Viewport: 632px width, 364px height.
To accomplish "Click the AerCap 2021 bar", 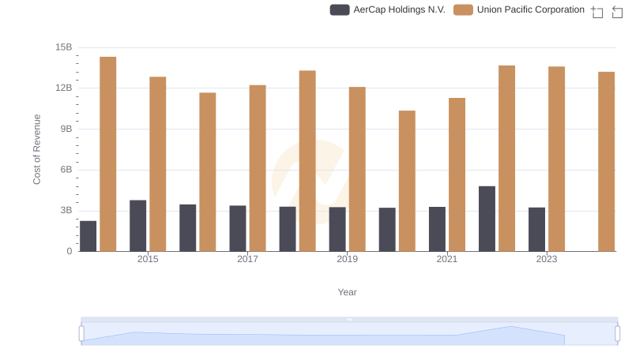I will (x=438, y=230).
